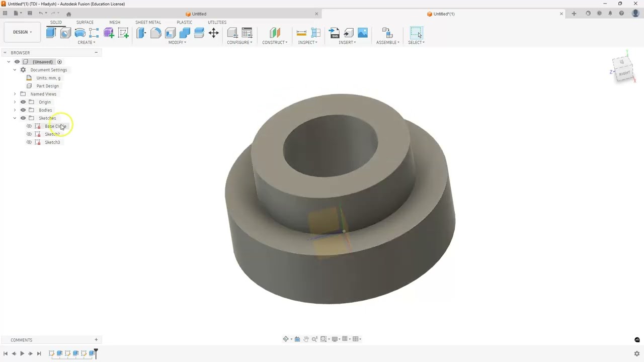Screen dimensions: 644x362
Task: Click the Insert Derive icon
Action: [349, 33]
